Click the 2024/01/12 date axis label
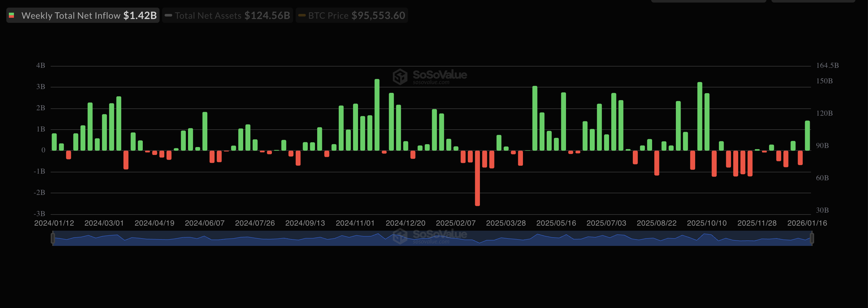The width and height of the screenshot is (868, 308). 54,223
